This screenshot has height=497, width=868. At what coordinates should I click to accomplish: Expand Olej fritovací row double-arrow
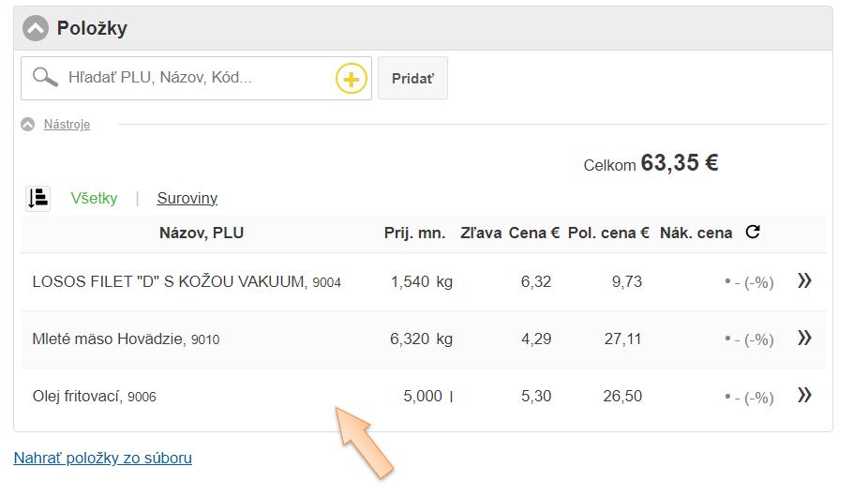803,396
